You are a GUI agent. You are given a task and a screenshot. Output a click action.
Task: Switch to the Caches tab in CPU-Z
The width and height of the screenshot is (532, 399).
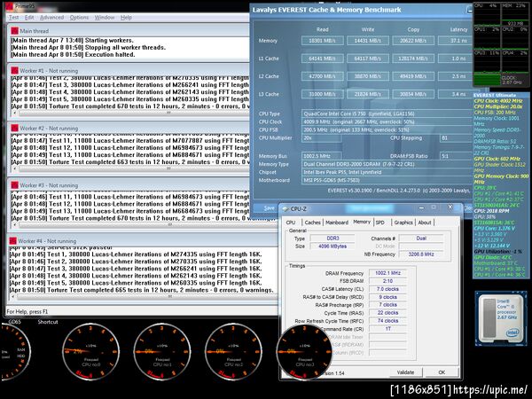(312, 223)
